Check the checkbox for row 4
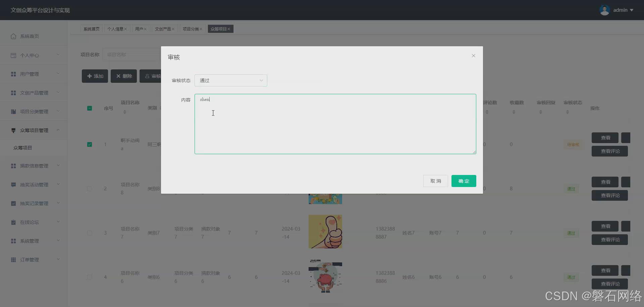The height and width of the screenshot is (307, 644). click(x=90, y=277)
